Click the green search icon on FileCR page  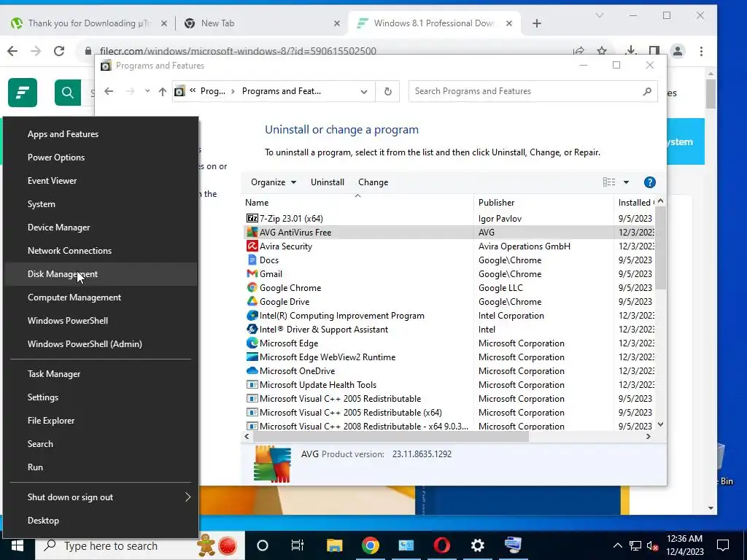tap(68, 93)
